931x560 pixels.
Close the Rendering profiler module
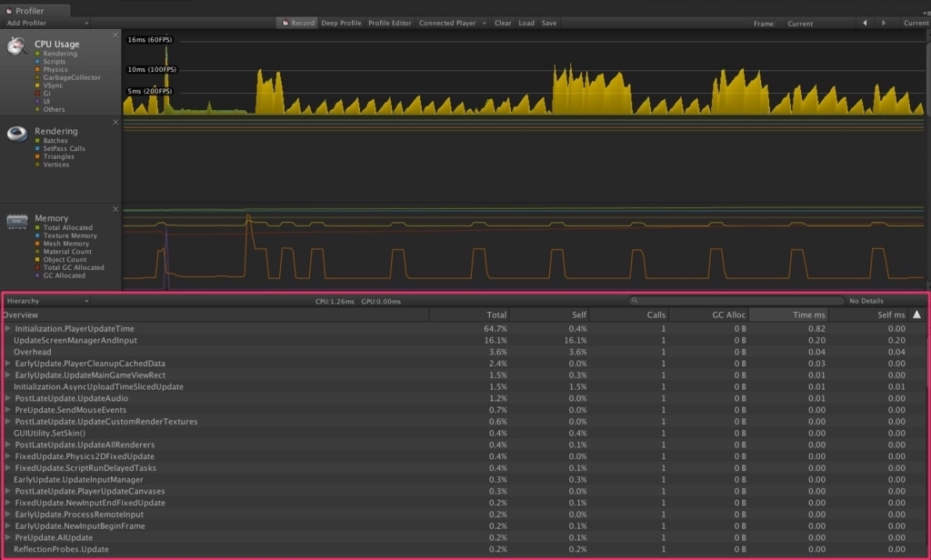click(115, 123)
